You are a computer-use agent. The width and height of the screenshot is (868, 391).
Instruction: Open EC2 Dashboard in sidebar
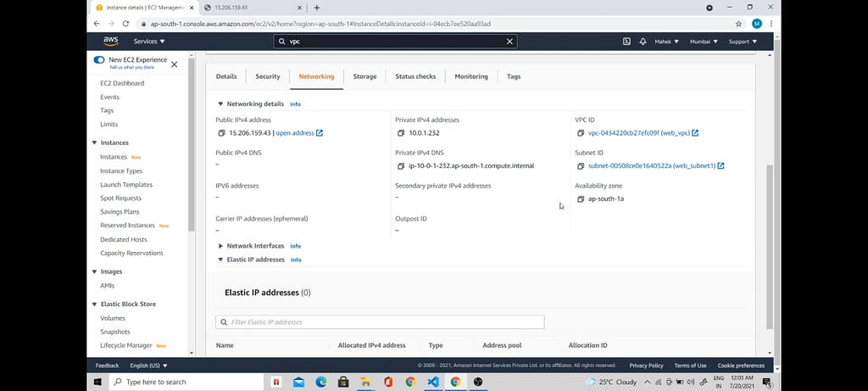122,84
